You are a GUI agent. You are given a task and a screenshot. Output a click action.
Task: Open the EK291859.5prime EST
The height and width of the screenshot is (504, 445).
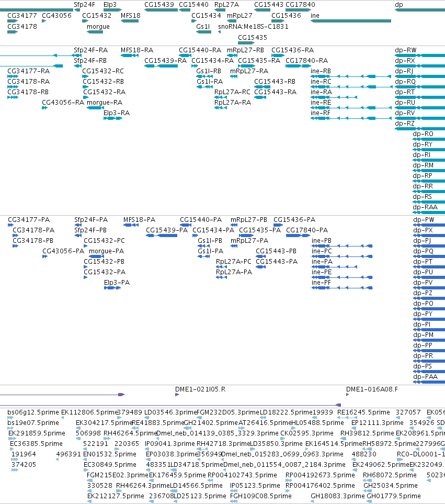point(12,439)
